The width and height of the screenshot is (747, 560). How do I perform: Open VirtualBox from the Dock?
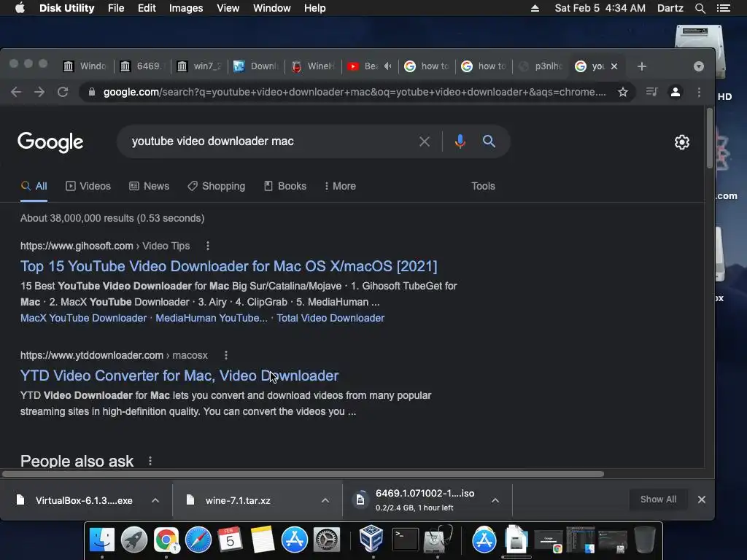point(371,539)
